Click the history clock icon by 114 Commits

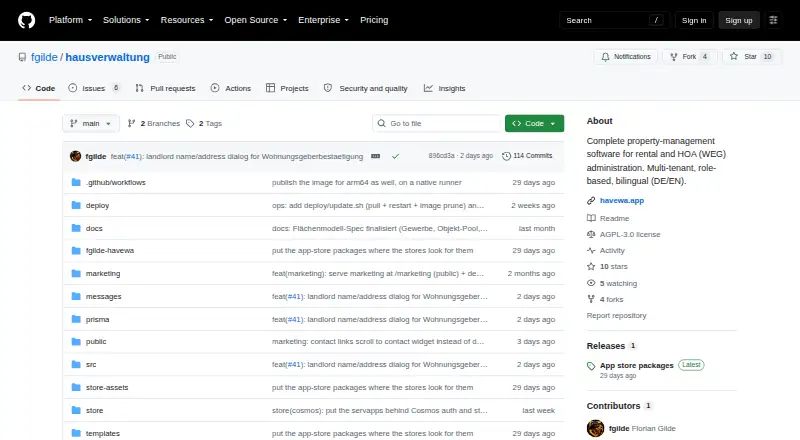click(x=506, y=156)
